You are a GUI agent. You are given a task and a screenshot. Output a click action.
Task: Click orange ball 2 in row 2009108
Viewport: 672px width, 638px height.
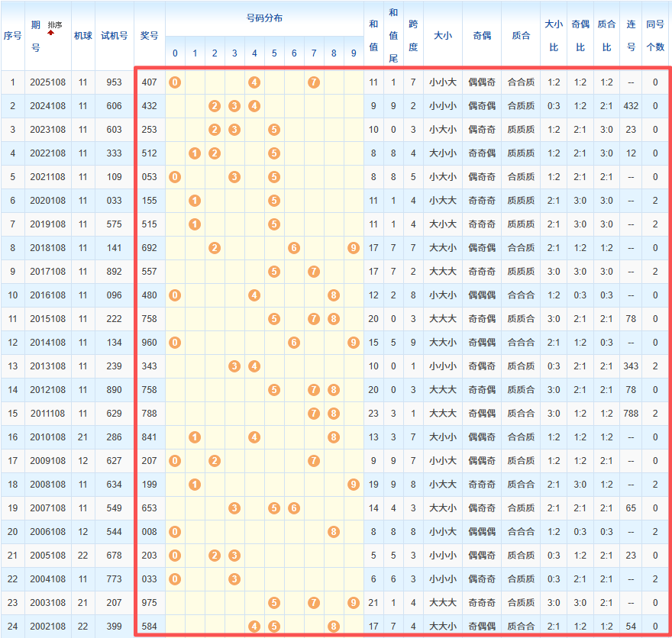click(x=215, y=460)
